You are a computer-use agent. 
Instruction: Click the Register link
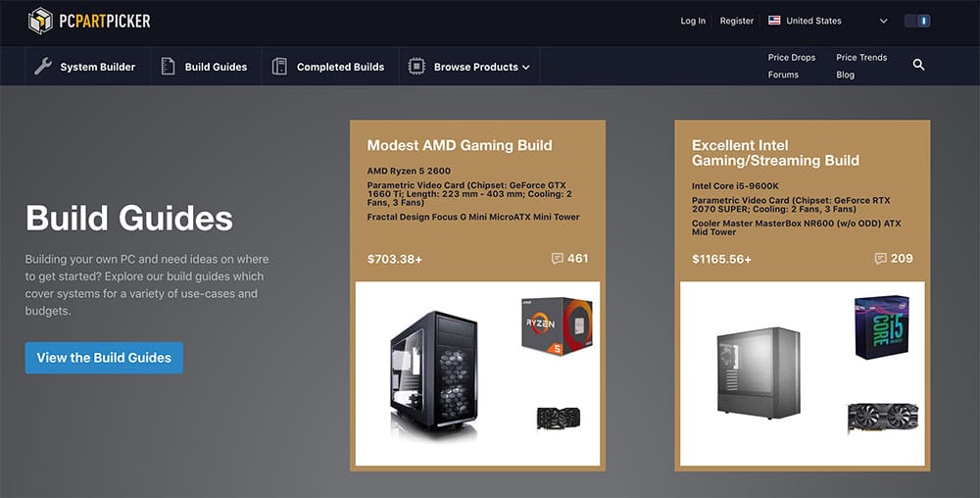pos(736,21)
